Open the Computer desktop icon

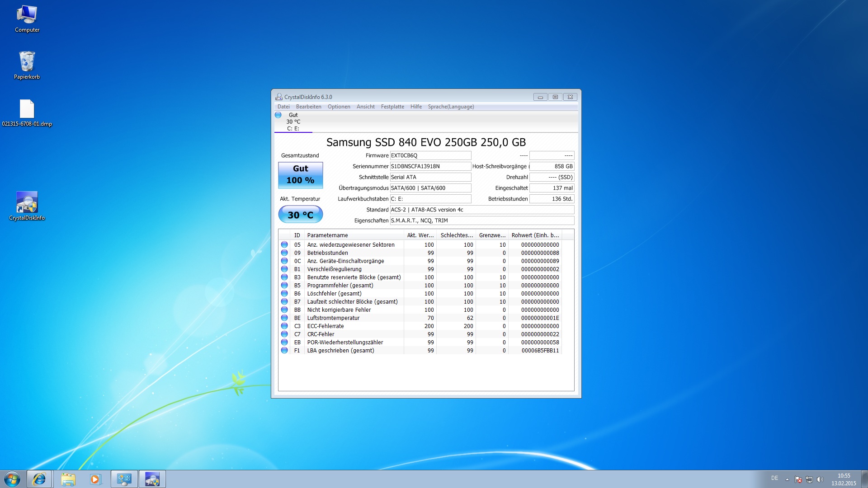click(x=27, y=18)
